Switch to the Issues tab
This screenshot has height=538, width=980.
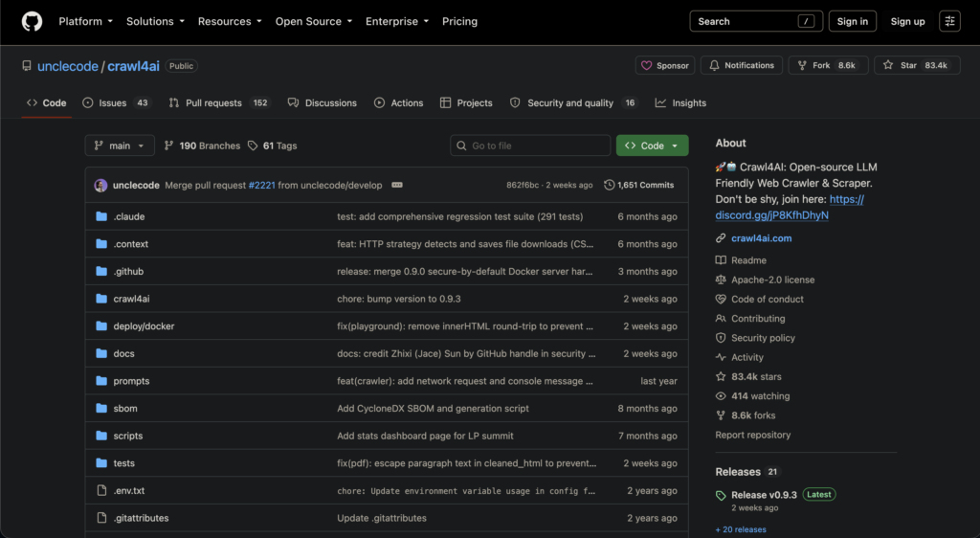pos(116,103)
